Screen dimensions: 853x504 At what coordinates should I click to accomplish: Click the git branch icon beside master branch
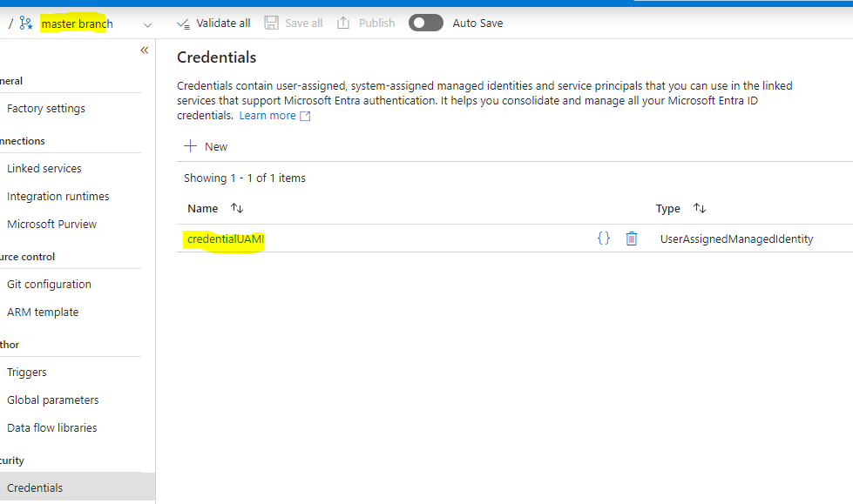[26, 23]
